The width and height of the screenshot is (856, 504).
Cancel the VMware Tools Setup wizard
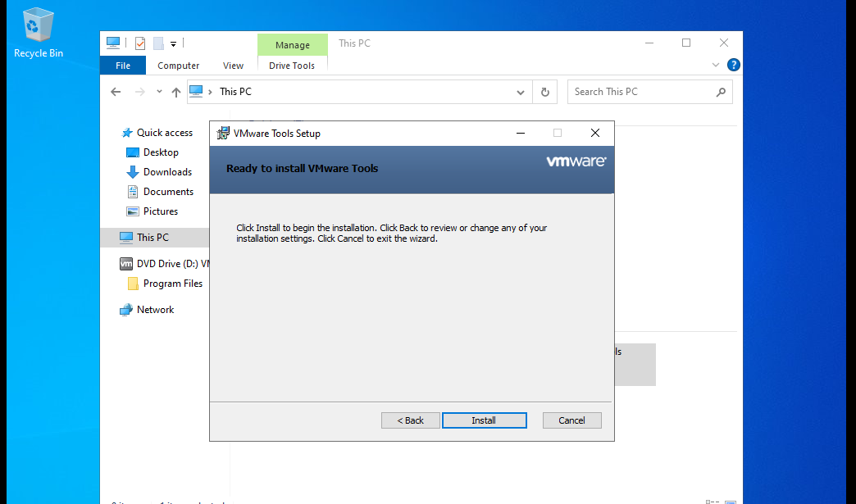(571, 420)
